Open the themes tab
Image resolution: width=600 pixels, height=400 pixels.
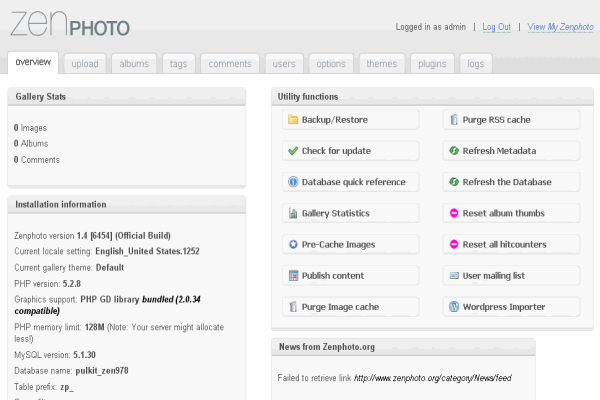[381, 64]
